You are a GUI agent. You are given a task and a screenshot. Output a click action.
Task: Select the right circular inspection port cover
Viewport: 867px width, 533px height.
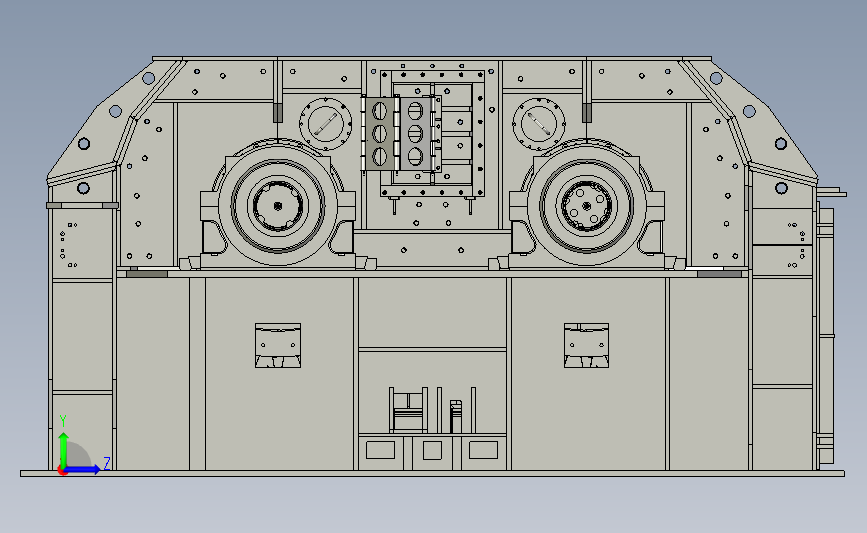(x=539, y=124)
